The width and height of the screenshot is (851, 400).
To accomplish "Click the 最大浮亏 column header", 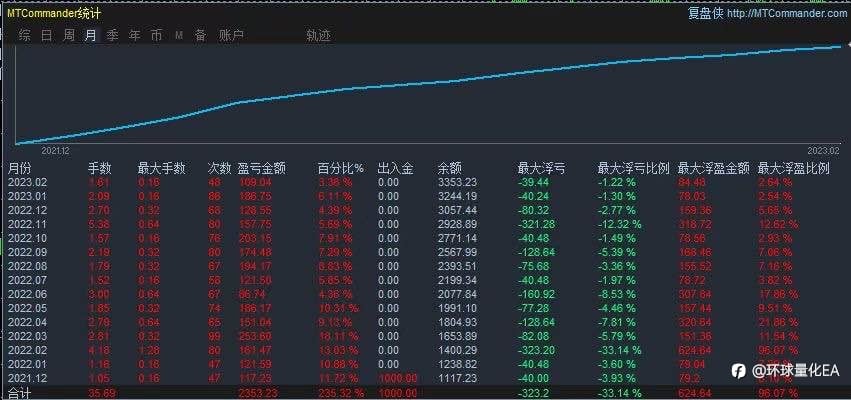I will tap(542, 168).
